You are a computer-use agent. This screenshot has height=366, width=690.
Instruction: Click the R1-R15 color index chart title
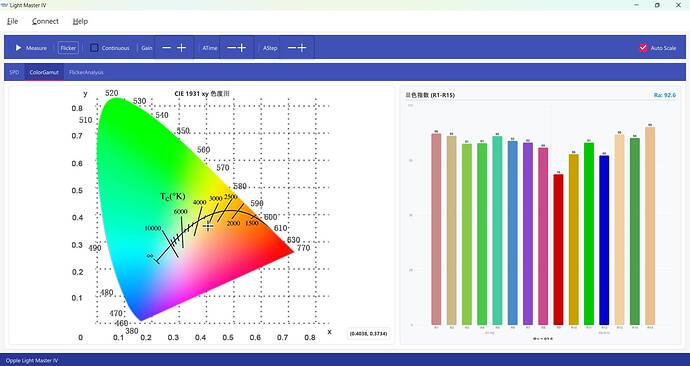pyautogui.click(x=430, y=95)
